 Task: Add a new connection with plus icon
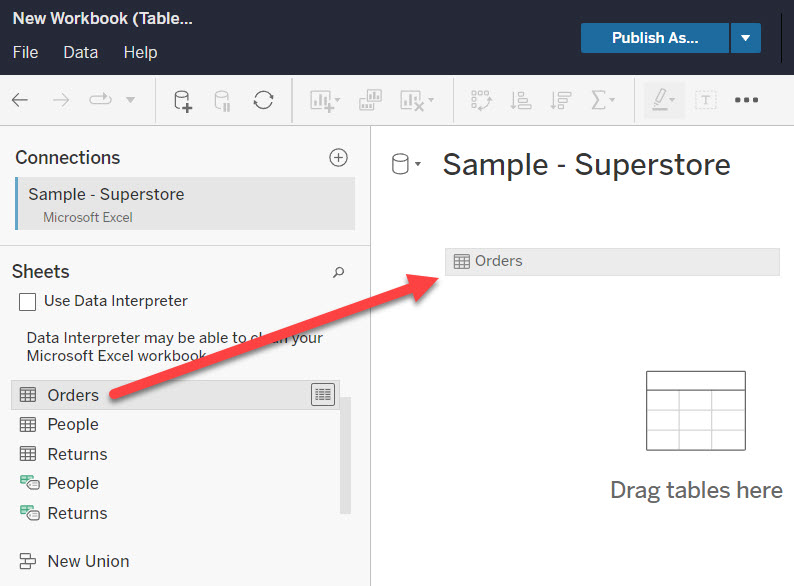pyautogui.click(x=339, y=158)
